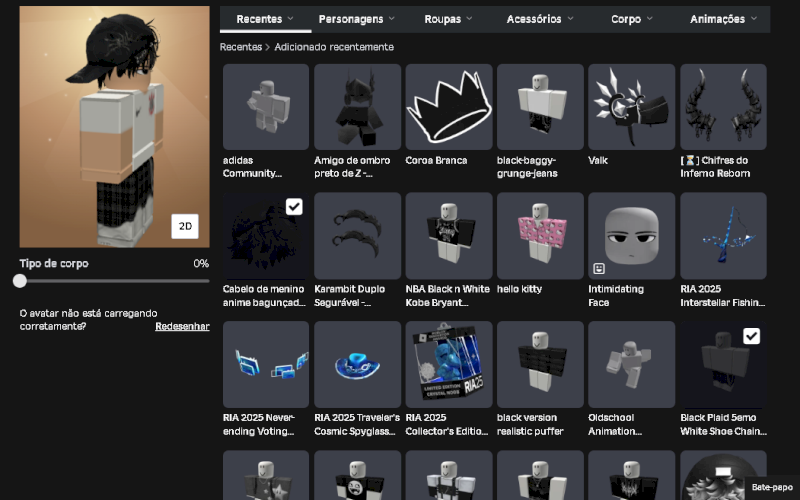This screenshot has height=500, width=800.
Task: Click the Coroa Branca item name
Action: (436, 160)
